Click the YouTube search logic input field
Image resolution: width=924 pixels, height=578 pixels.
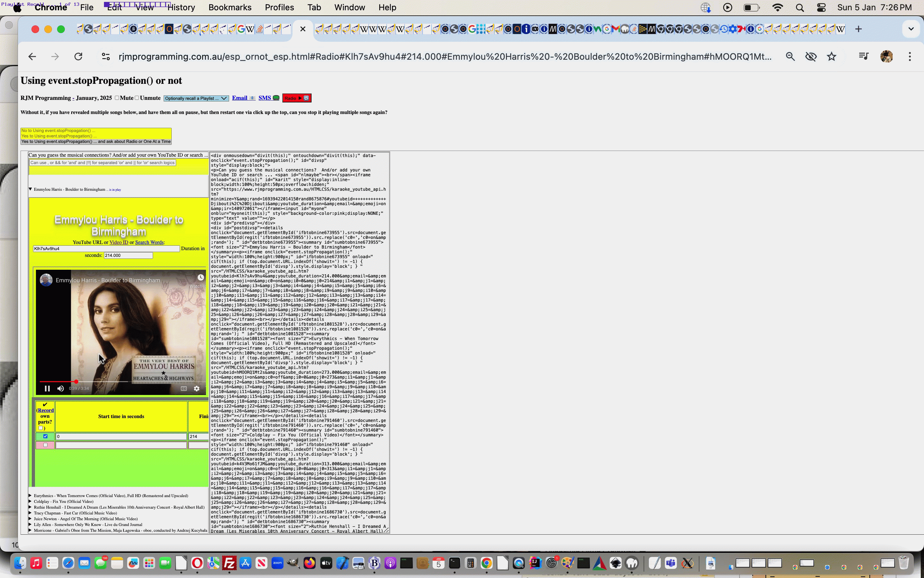tap(102, 163)
